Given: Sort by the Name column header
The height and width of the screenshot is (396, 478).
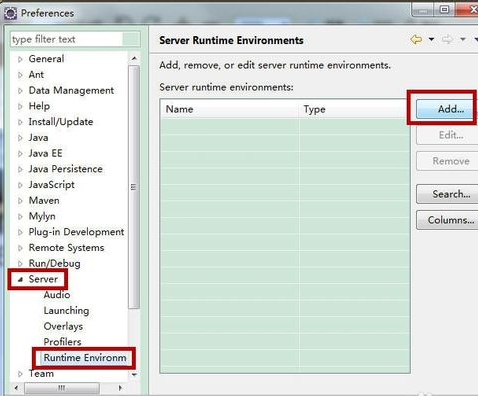Looking at the screenshot, I should click(x=230, y=109).
